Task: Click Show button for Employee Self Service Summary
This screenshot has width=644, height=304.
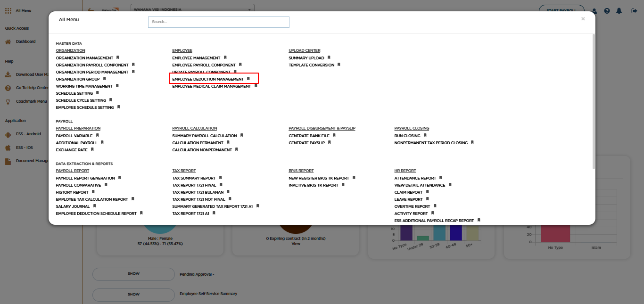Action: pos(133,294)
